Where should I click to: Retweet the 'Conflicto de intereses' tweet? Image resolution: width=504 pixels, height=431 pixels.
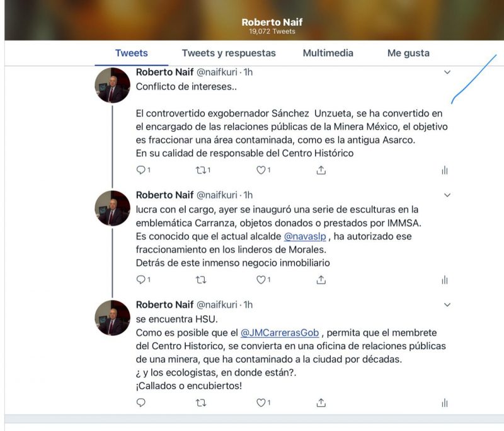point(201,170)
